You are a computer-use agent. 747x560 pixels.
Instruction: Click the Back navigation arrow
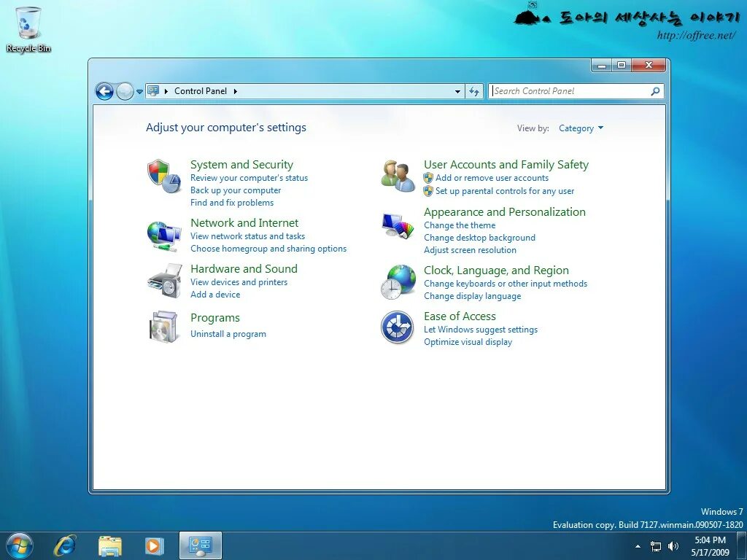point(104,91)
